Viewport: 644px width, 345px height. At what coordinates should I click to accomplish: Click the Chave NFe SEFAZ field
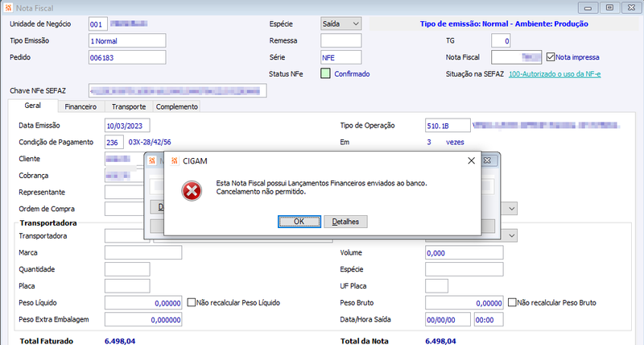tap(177, 90)
